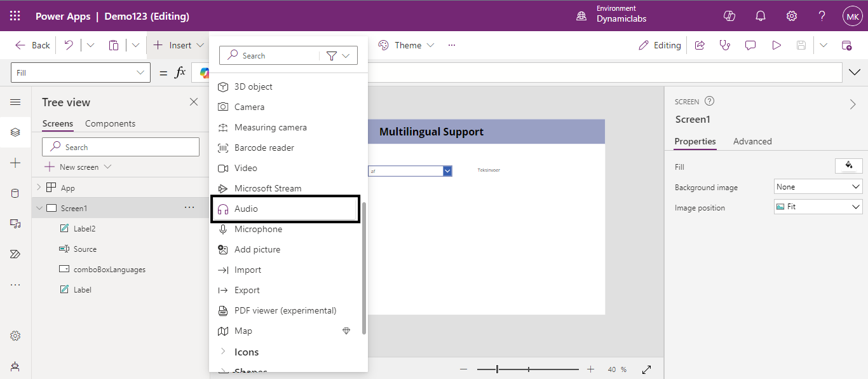The height and width of the screenshot is (379, 868).
Task: Open the Fill property selector dropdown
Action: click(81, 72)
